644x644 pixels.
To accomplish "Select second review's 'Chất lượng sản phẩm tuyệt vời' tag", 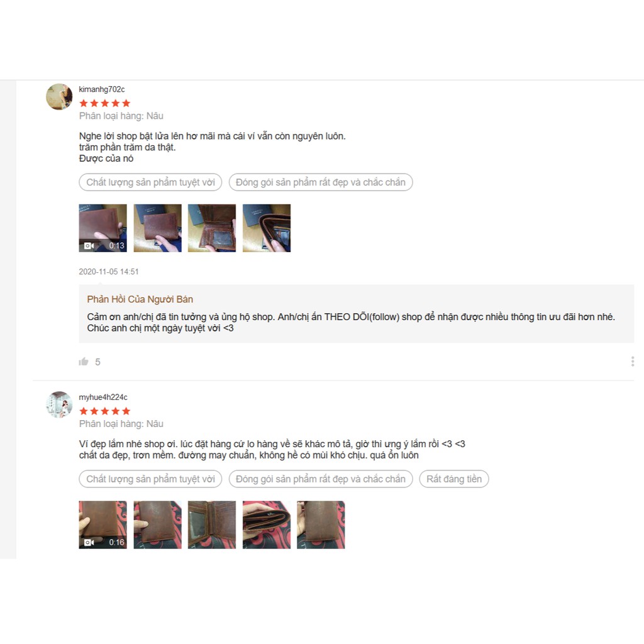I will point(150,479).
